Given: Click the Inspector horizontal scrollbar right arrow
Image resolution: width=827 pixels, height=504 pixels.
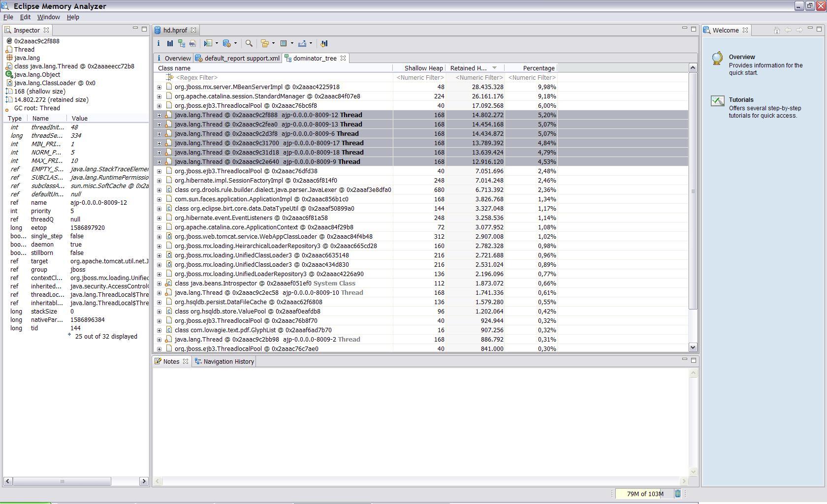Looking at the screenshot, I should pos(144,481).
